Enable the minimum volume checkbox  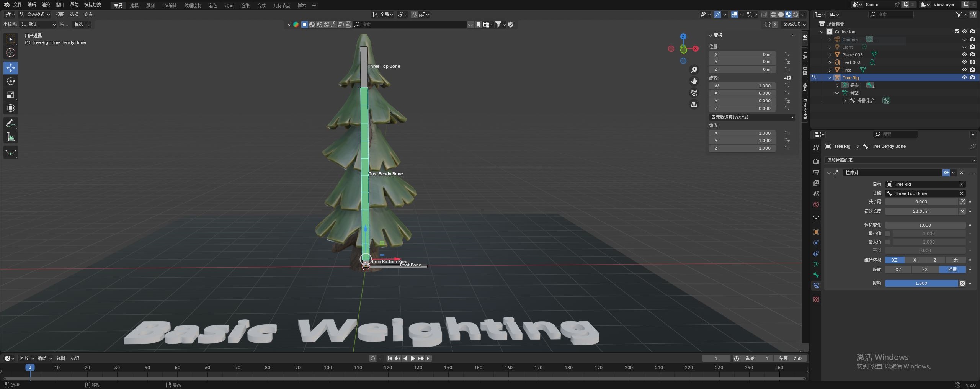tap(887, 234)
